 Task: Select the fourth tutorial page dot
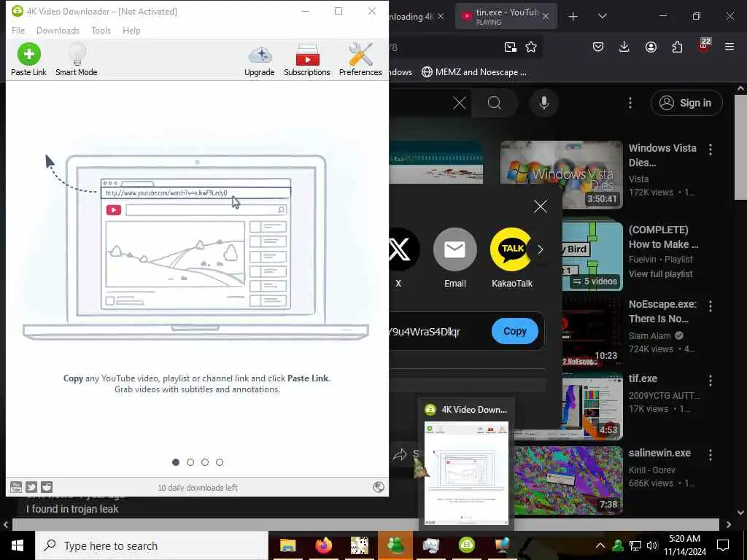point(220,462)
